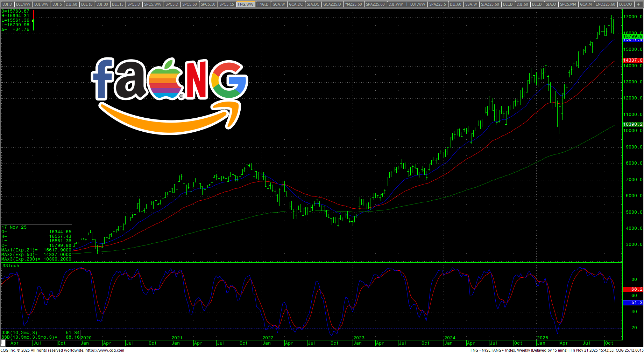Switch to the FNG,D chart tab
The height and width of the screenshot is (353, 644).
[x=262, y=4]
